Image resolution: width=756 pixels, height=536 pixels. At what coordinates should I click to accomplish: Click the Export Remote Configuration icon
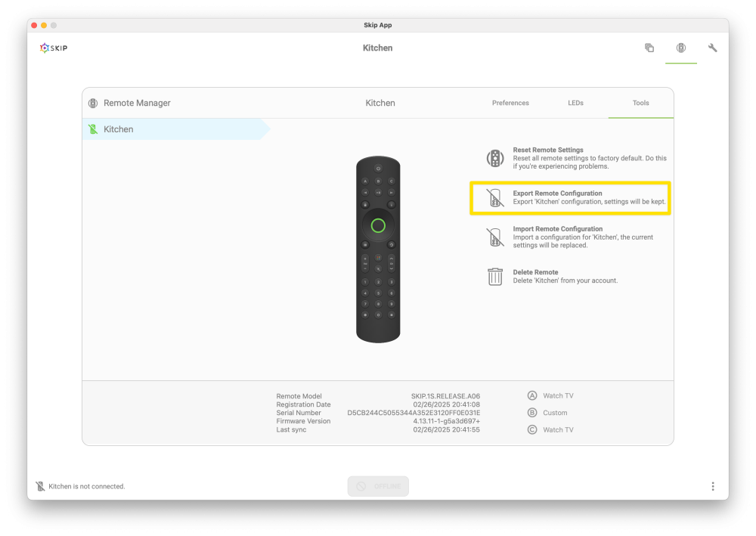tap(495, 197)
